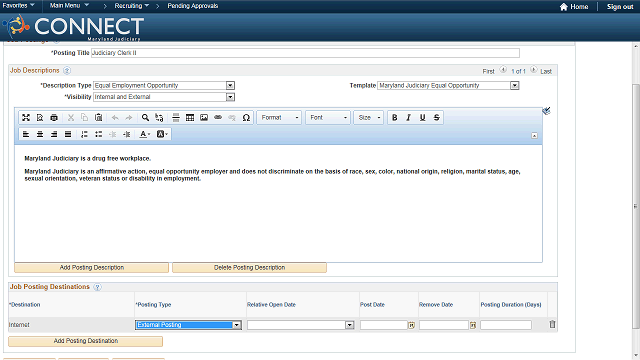Open Find with the magnifier icon
The height and width of the screenshot is (360, 640).
[145, 118]
